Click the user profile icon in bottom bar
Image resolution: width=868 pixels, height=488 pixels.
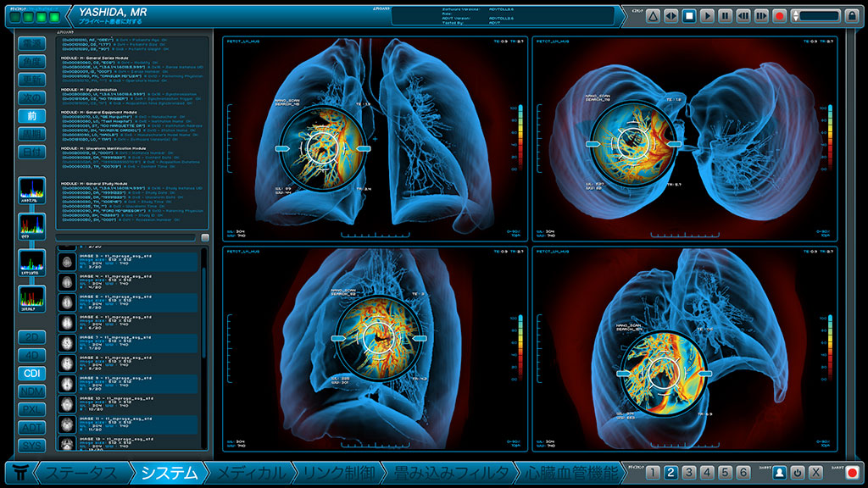[x=779, y=472]
